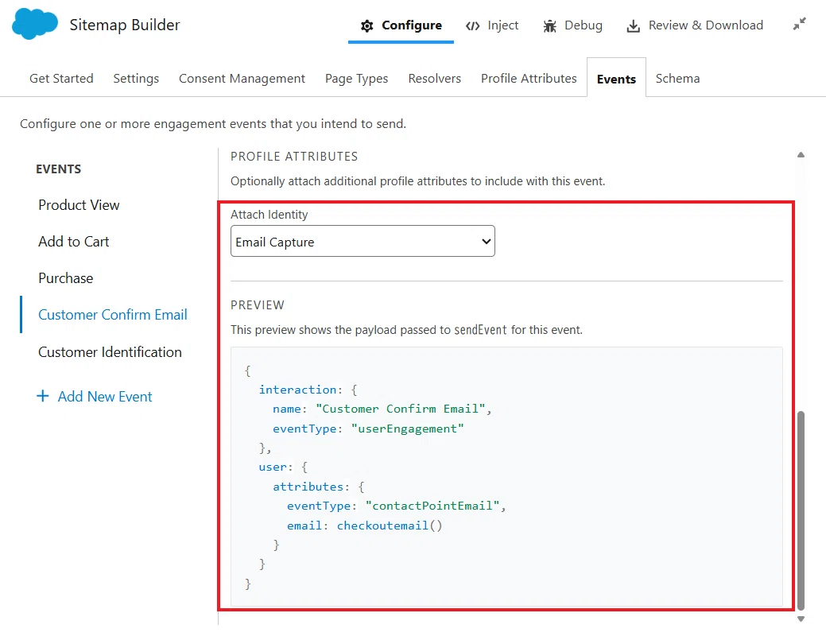
Task: Open the Debug section
Action: tap(572, 25)
